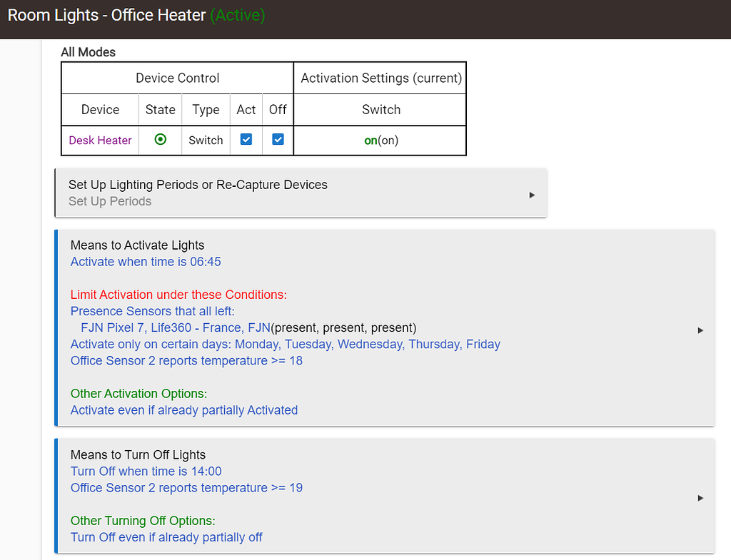Toggle the Off checkbox for Desk Heater
The image size is (731, 560).
[277, 140]
